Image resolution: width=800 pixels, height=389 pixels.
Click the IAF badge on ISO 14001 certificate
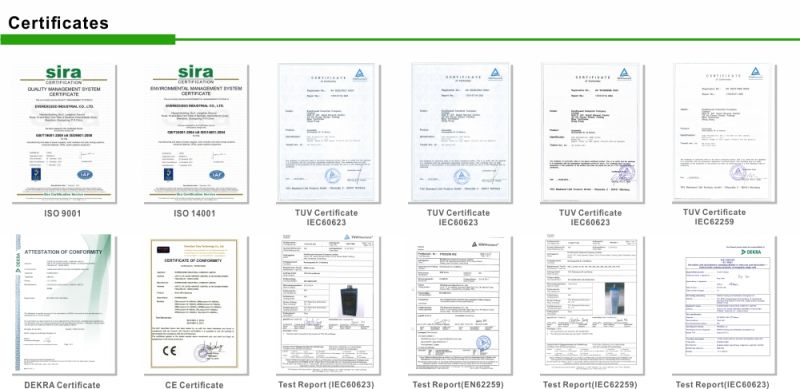click(x=217, y=174)
